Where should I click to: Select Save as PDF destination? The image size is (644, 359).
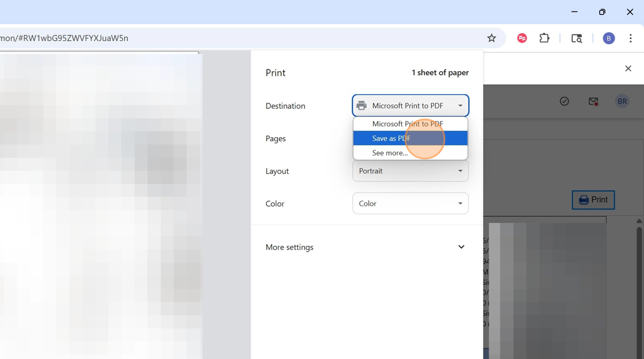pyautogui.click(x=411, y=138)
